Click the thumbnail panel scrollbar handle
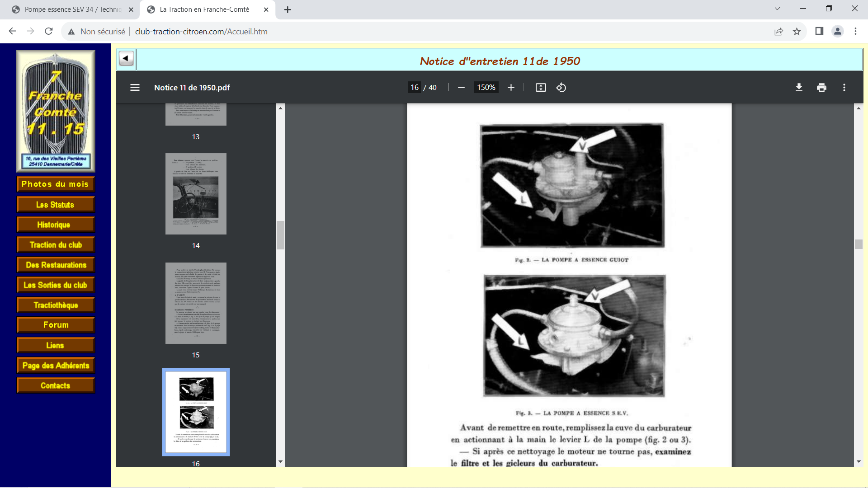 [x=280, y=235]
